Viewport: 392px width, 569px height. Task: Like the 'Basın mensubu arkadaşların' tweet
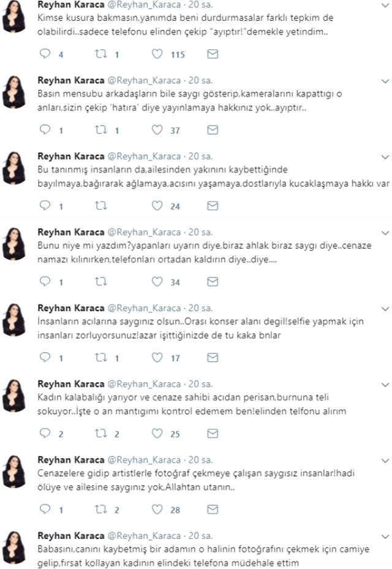coord(157,130)
